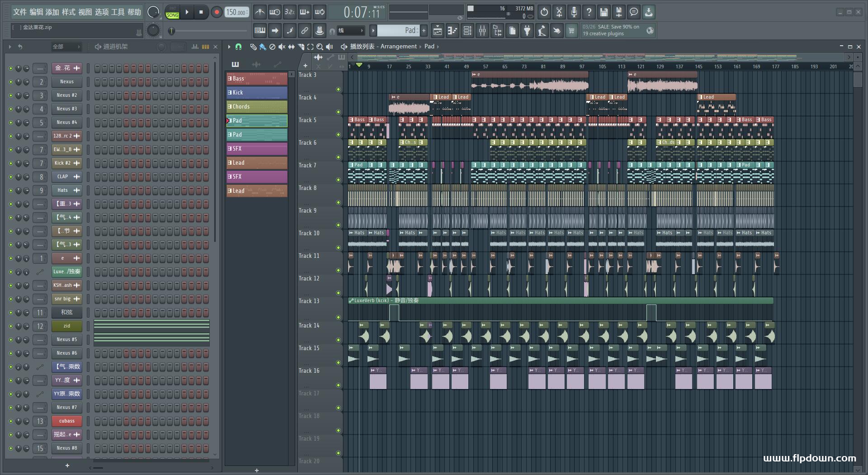Open the playlist options menu arrow
This screenshot has height=475, width=868.
point(229,47)
